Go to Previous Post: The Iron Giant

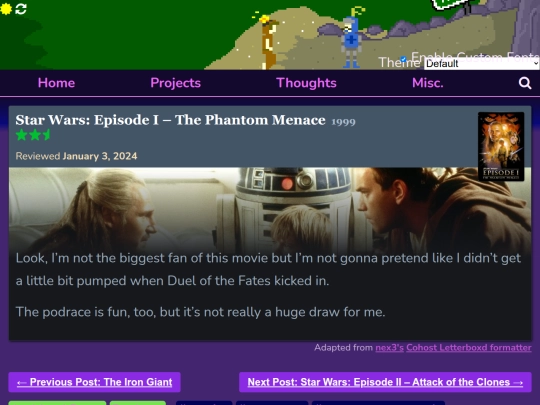click(94, 382)
